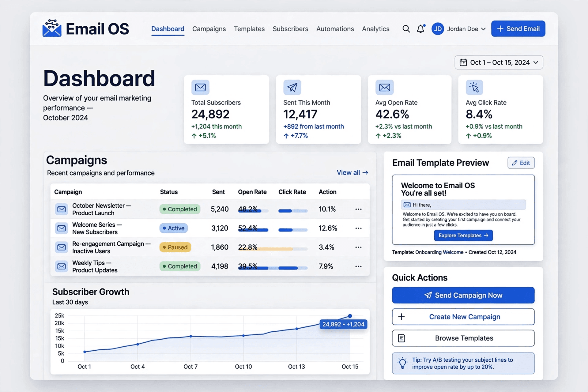
Task: Click Avg Open Rate envelope icon
Action: [384, 88]
